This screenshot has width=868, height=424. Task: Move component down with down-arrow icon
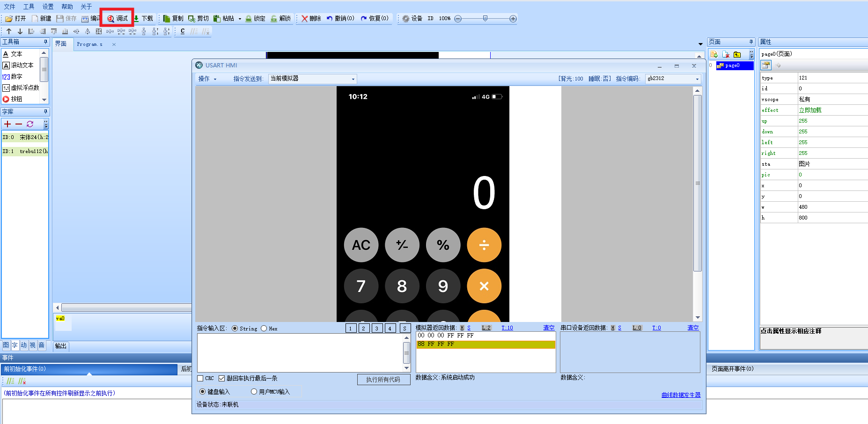(20, 31)
